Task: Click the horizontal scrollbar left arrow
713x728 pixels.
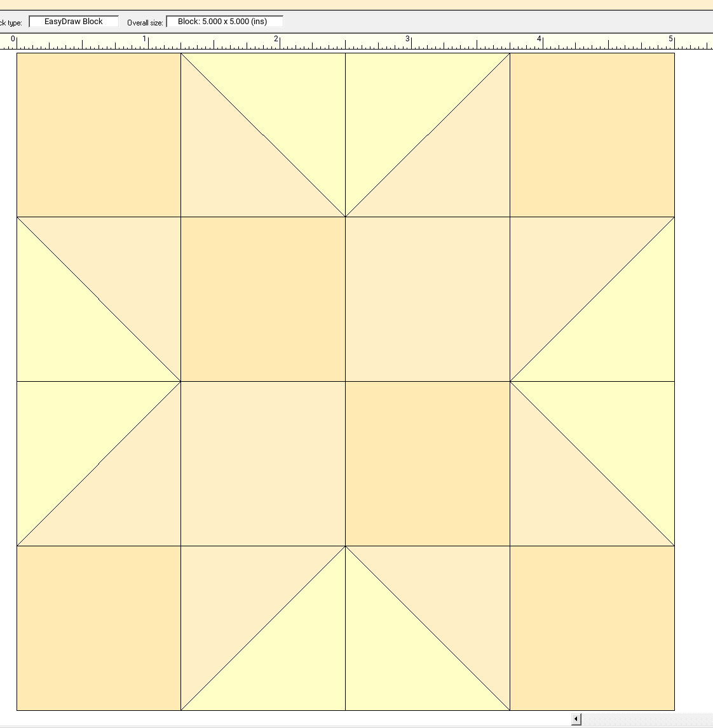Action: [576, 719]
